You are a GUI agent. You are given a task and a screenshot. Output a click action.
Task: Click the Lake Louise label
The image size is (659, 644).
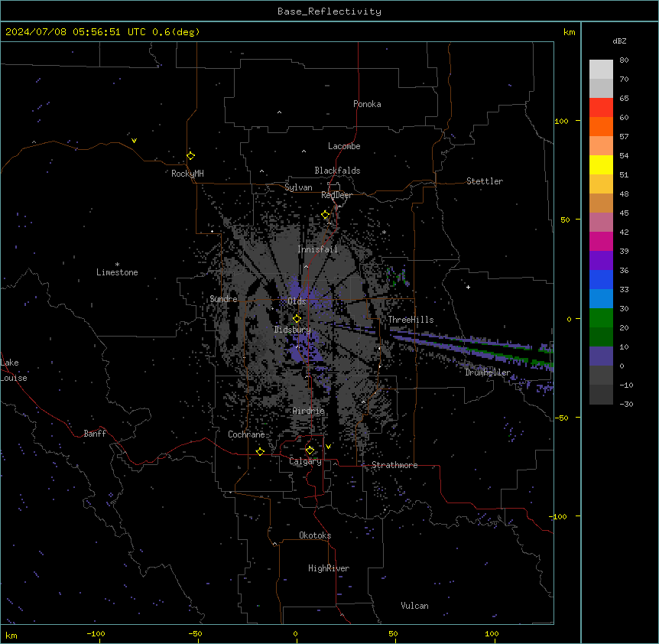[14, 370]
